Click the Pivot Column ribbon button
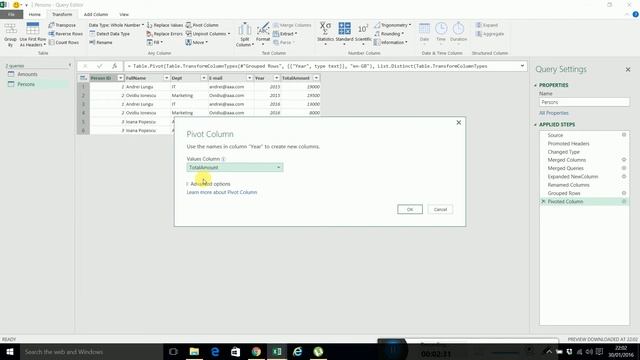 202,25
